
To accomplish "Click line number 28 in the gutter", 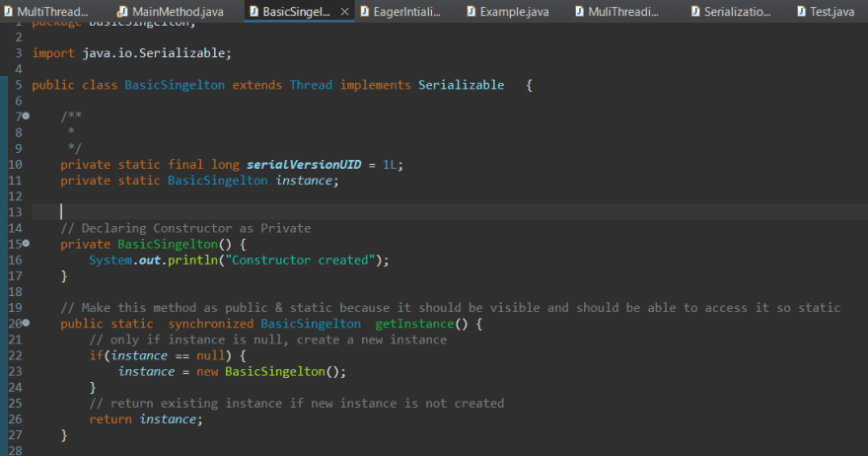I will [15, 450].
